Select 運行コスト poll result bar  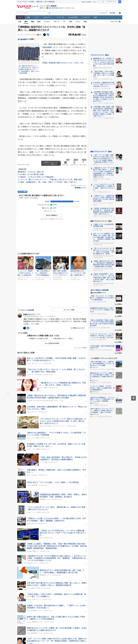point(51,208)
